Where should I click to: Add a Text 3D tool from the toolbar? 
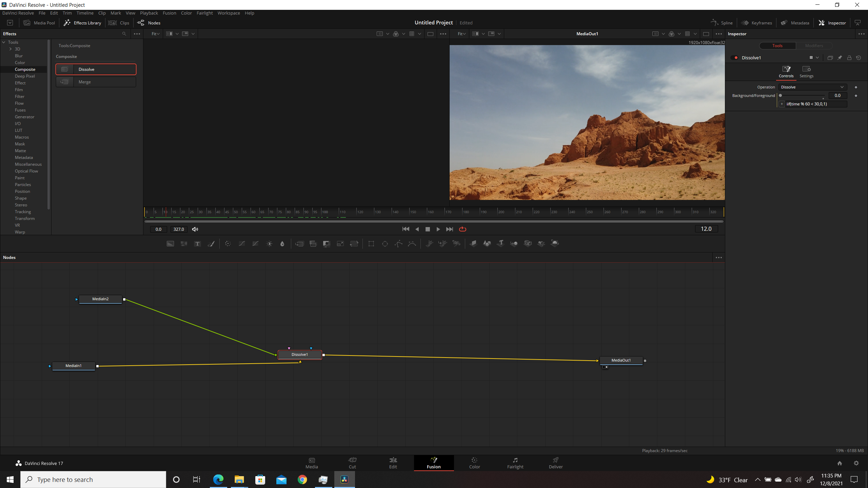point(500,243)
